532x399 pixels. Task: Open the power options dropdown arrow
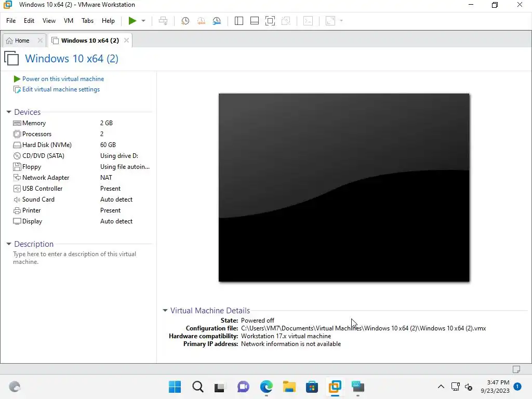coord(143,21)
